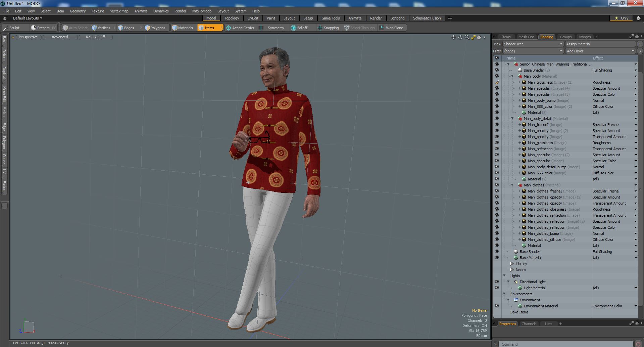
Task: Open the Geometry menu
Action: coord(78,11)
